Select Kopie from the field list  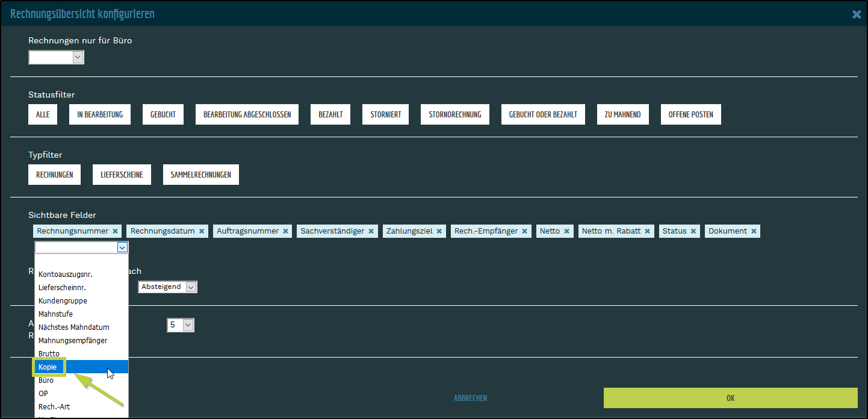click(x=48, y=367)
